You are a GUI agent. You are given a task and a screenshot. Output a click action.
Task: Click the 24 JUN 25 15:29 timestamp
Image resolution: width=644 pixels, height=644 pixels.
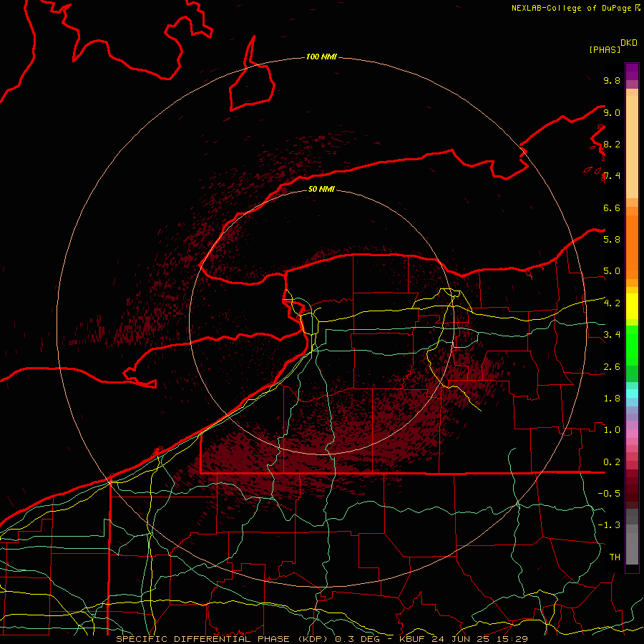480,639
